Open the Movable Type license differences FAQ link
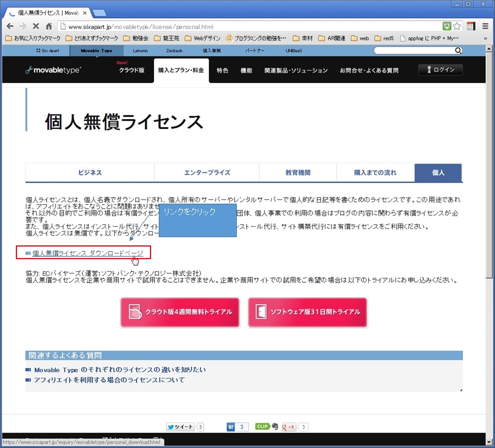Viewport: 495px width, 448px height. [x=120, y=369]
